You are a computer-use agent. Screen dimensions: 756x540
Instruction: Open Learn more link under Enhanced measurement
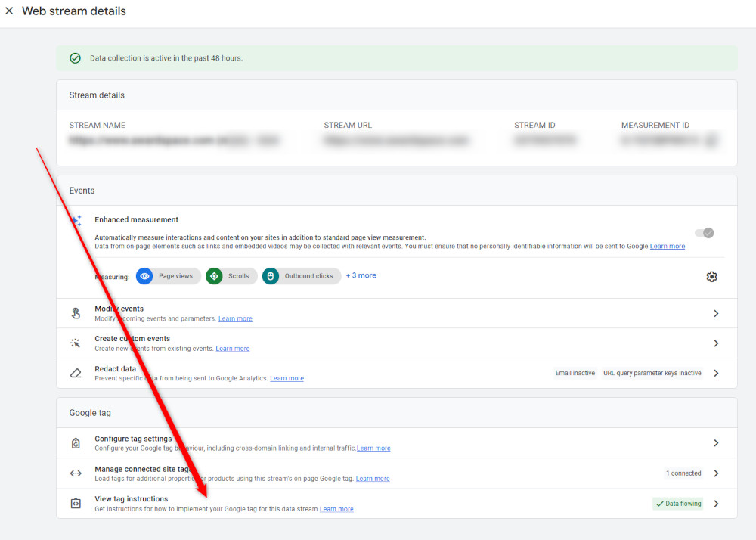tap(667, 247)
